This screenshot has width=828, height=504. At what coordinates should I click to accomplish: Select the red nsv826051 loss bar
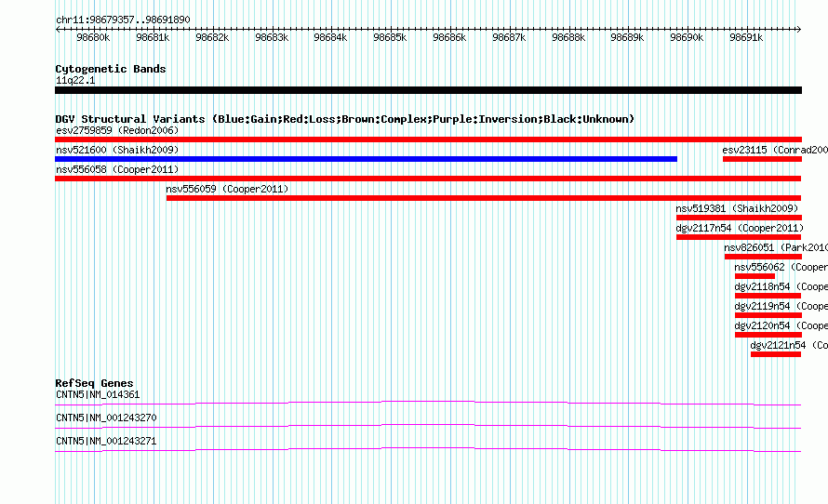coord(763,257)
